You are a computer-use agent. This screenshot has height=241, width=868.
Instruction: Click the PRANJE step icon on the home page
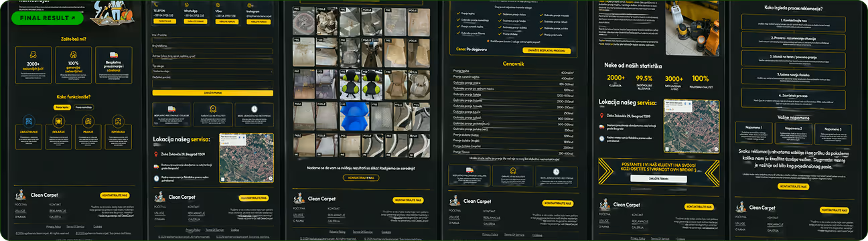point(88,122)
